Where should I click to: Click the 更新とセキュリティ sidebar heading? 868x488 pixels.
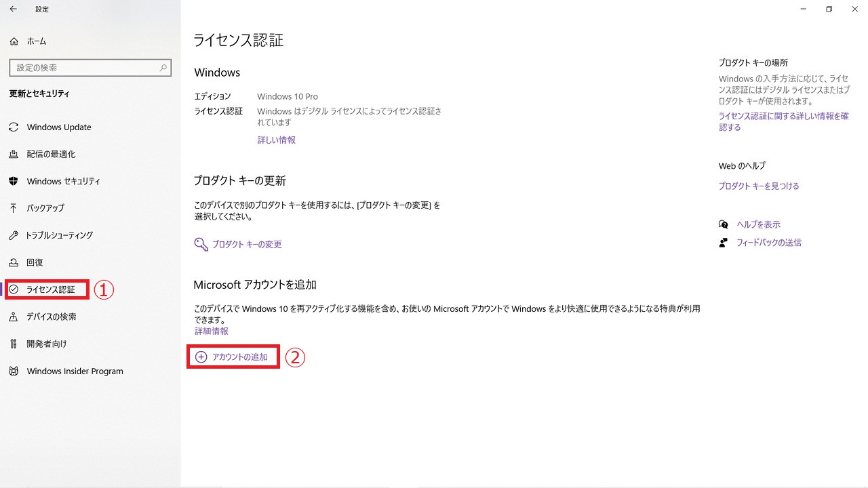click(x=39, y=94)
